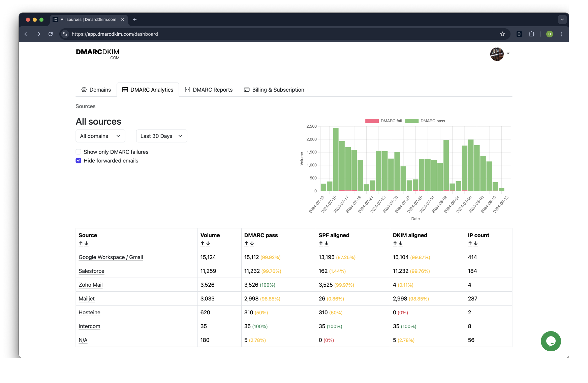Open the Last 30 Days date range dropdown

[161, 136]
